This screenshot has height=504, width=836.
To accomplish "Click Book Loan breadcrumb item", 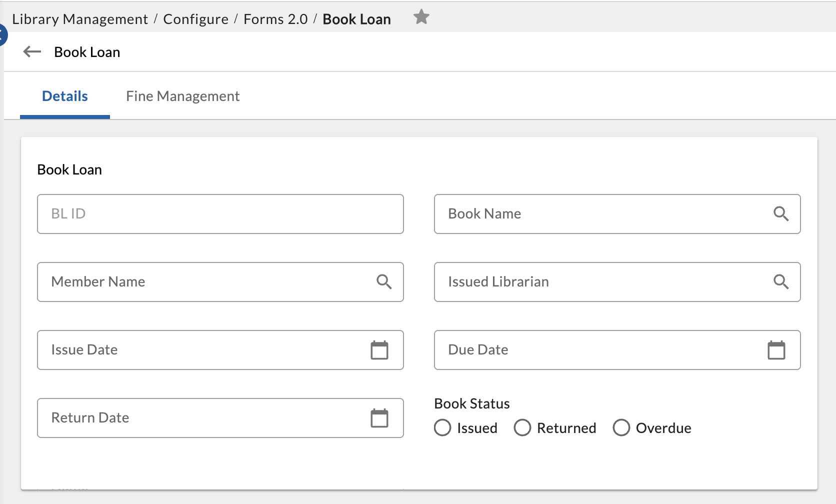I will tap(357, 19).
